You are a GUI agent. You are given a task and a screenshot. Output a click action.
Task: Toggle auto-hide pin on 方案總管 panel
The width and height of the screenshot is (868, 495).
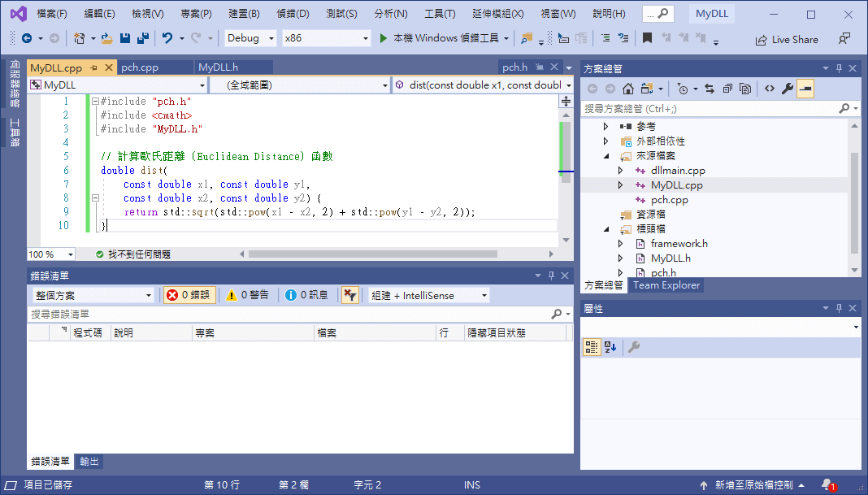coord(839,68)
